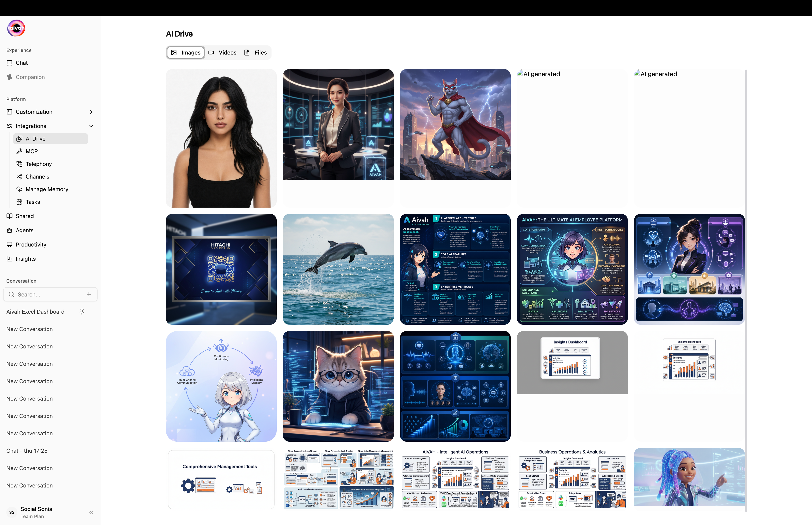Start a new conversation with plus icon
Screen dimensions: 812x525
[x=89, y=294]
